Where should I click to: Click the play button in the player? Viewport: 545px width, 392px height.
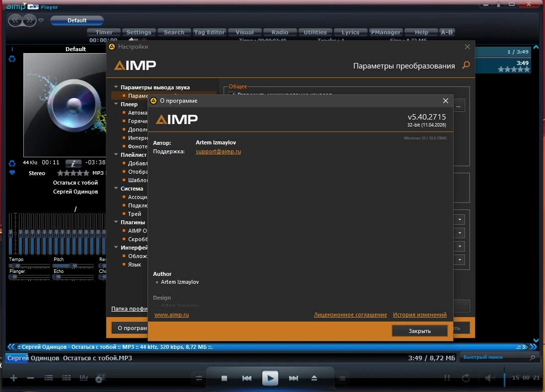(270, 378)
